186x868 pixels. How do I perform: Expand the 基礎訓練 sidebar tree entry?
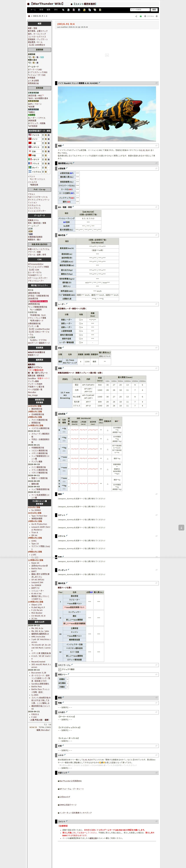31,54
